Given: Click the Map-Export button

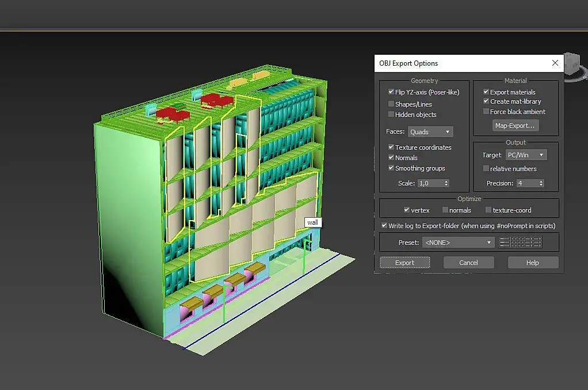Looking at the screenshot, I should click(515, 126).
